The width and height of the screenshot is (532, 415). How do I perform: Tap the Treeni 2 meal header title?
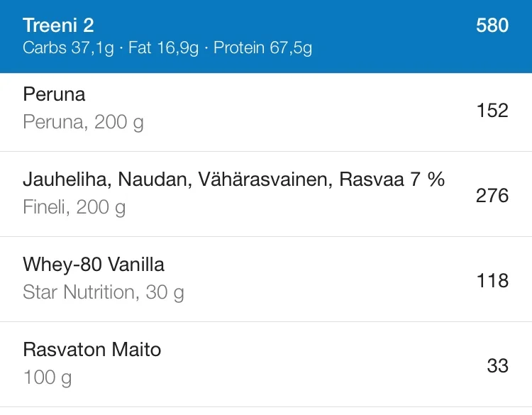coord(58,26)
